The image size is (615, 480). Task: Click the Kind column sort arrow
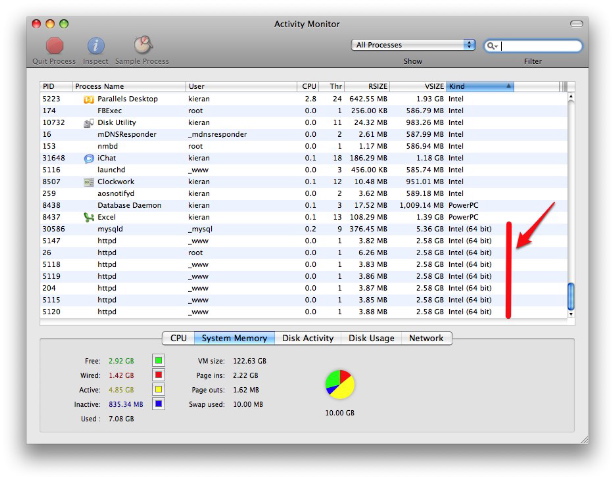coord(508,86)
